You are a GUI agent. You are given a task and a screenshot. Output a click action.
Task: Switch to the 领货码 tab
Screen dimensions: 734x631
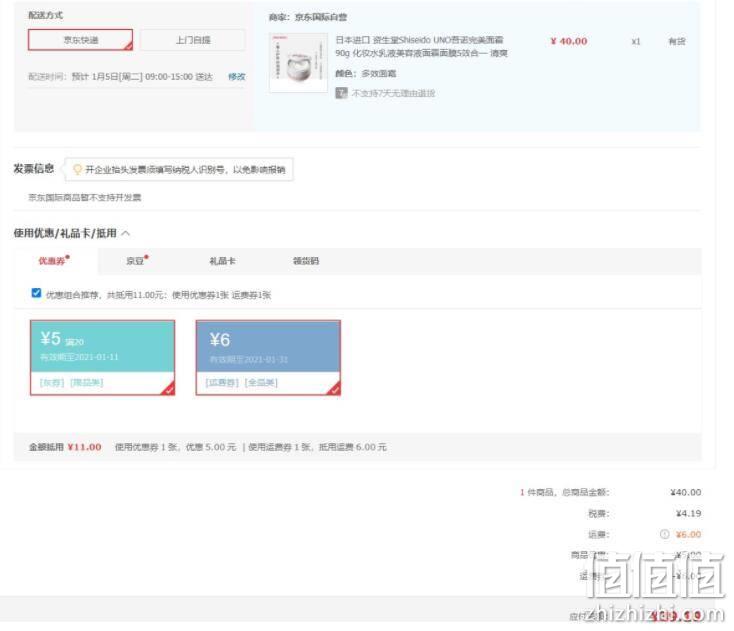tap(306, 261)
